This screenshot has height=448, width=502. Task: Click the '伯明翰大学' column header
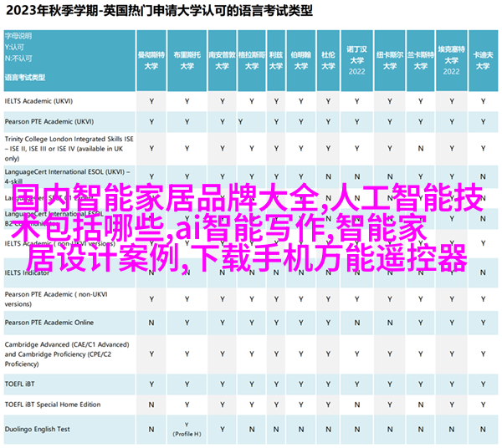(301, 60)
